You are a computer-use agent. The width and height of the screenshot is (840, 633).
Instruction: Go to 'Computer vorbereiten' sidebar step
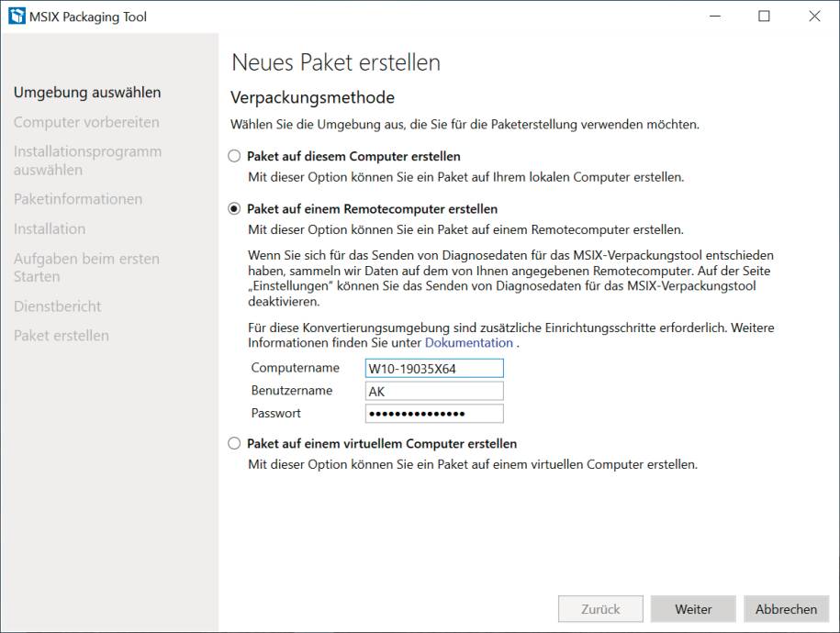click(x=86, y=122)
